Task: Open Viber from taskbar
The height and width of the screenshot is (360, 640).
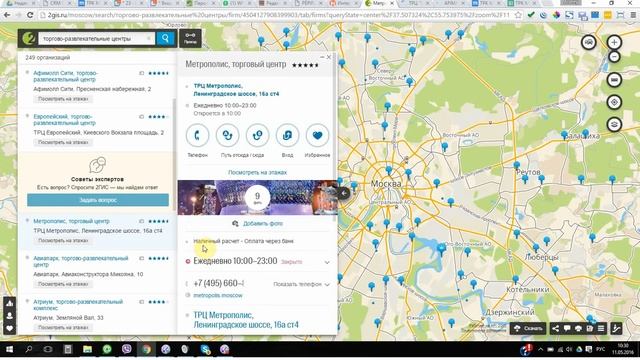Action: click(127, 349)
